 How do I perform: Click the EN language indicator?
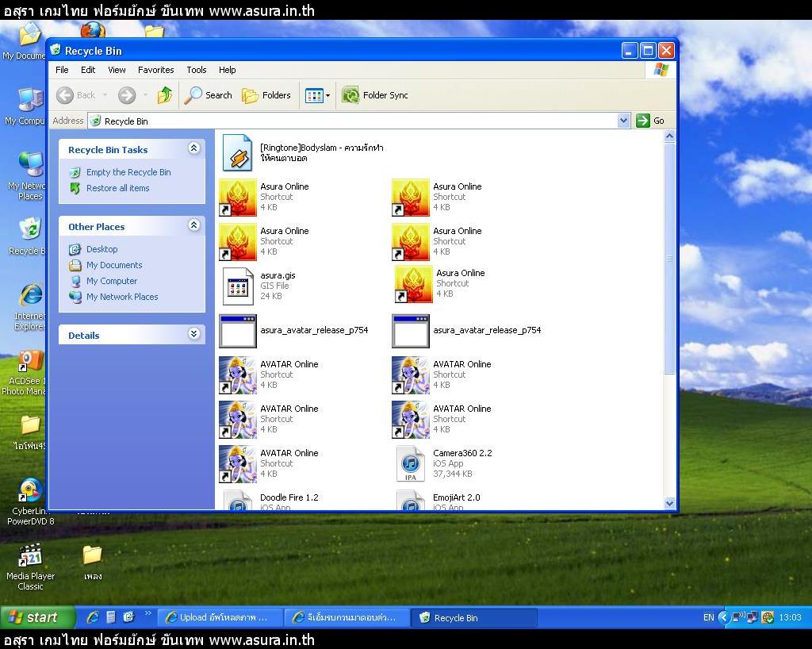(x=708, y=617)
